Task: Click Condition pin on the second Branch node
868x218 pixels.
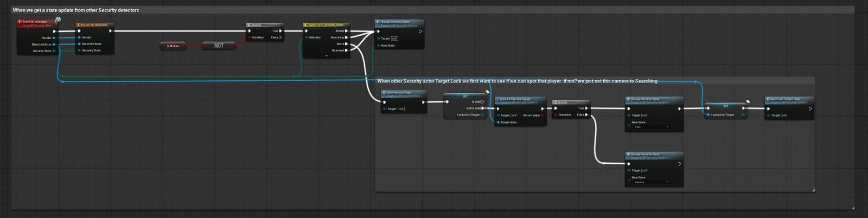Action: pos(556,115)
